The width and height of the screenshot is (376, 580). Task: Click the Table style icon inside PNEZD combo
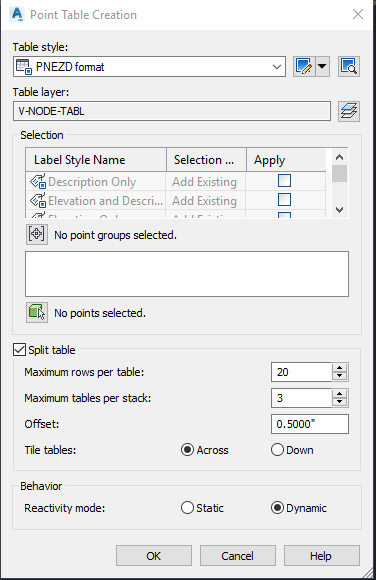click(x=24, y=67)
